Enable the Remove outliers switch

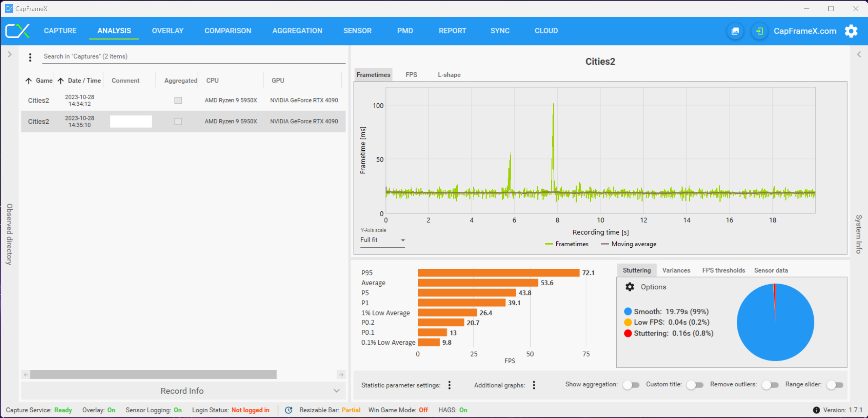pyautogui.click(x=770, y=385)
